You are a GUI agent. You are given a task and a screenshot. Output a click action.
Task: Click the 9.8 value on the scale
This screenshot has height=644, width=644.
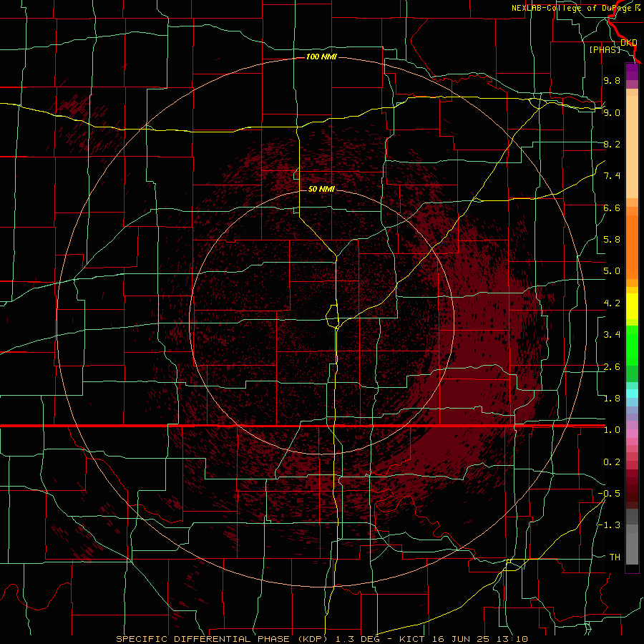pyautogui.click(x=612, y=80)
